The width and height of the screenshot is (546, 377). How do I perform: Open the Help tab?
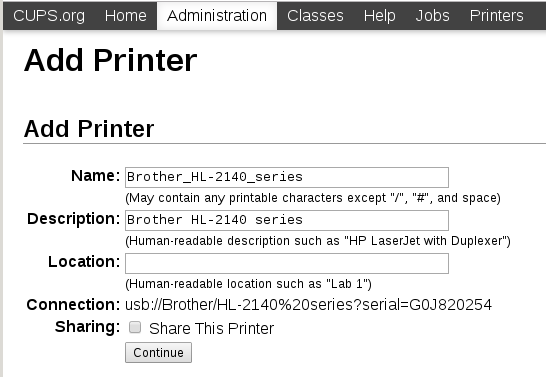(x=380, y=16)
